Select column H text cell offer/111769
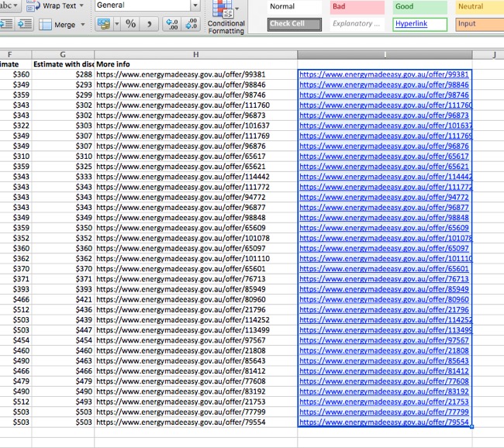The width and height of the screenshot is (504, 448). (x=195, y=136)
